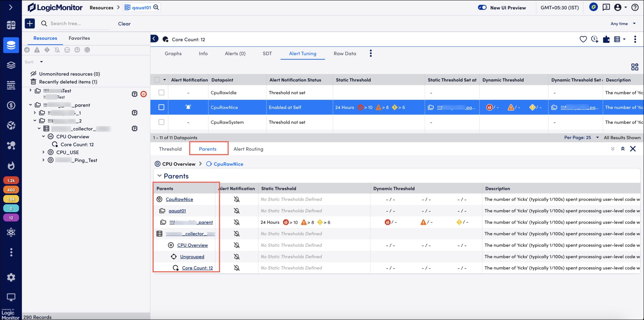Screen dimensions: 644x320
Task: Open the CpuRawNice link in Parents table
Action: [x=179, y=199]
